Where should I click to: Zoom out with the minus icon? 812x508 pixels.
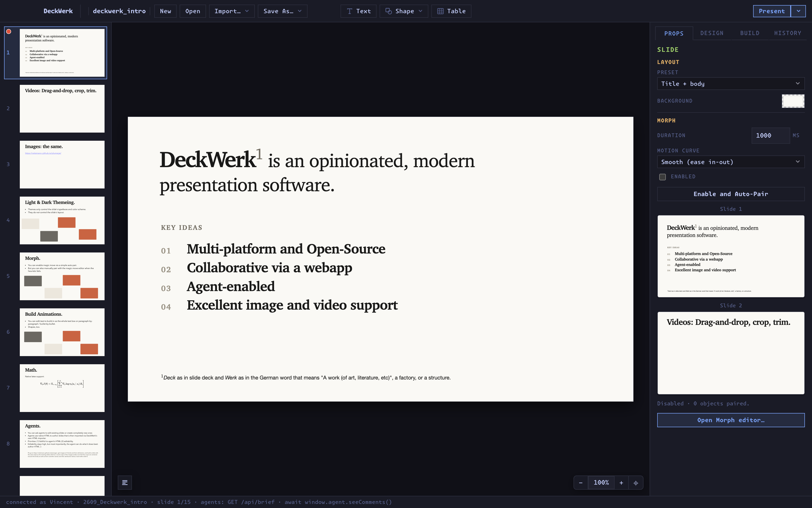[x=581, y=483]
